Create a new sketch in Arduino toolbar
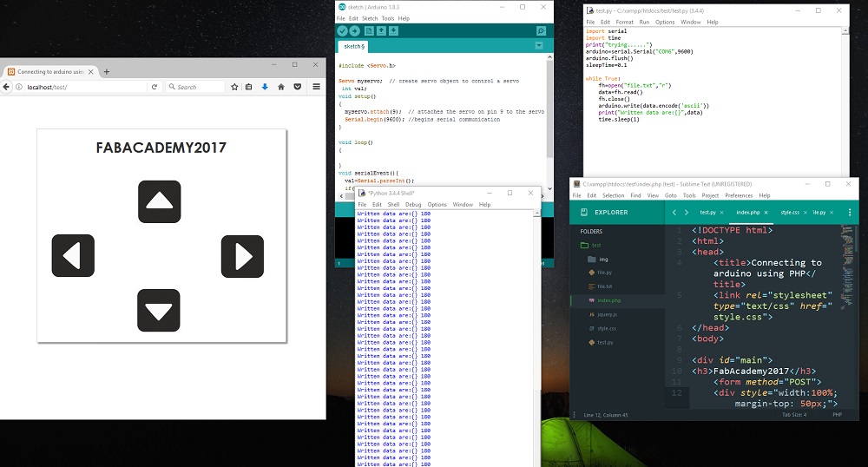The width and height of the screenshot is (868, 467). coord(369,31)
